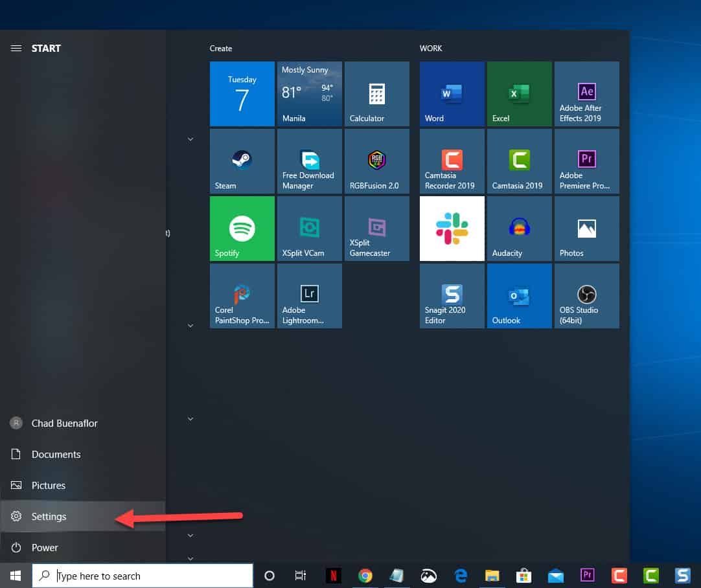This screenshot has height=588, width=701.
Task: Open the RGBFusion 2.0 tile
Action: 377,161
